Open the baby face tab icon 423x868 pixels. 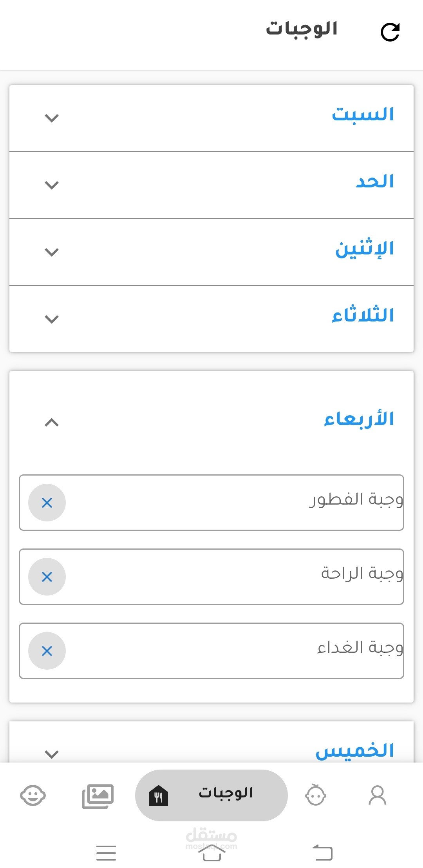point(315,795)
